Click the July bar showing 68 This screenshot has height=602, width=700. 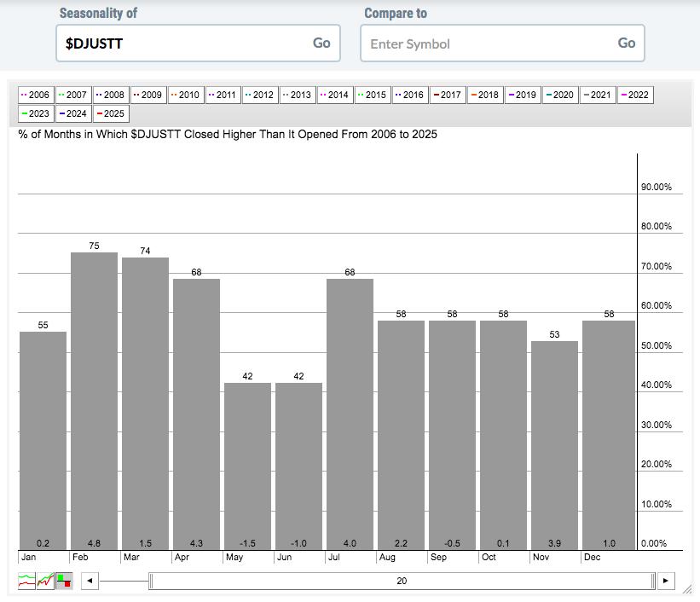pyautogui.click(x=350, y=414)
